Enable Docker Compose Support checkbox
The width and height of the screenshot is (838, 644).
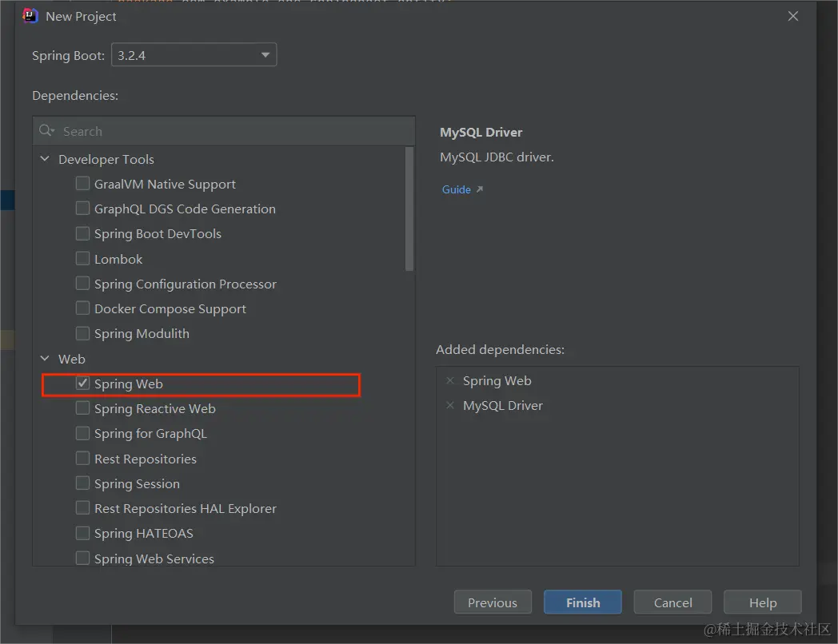tap(82, 308)
